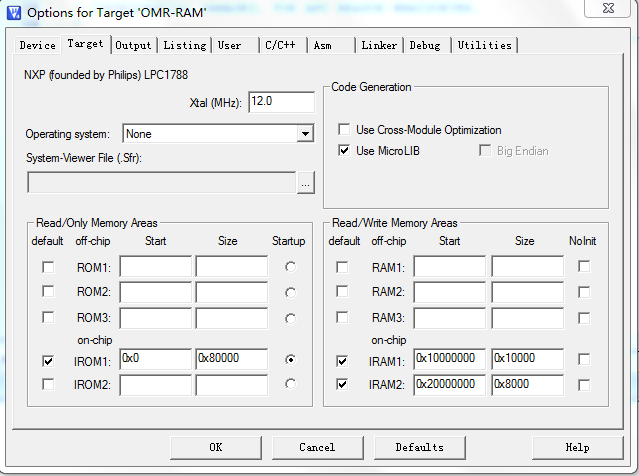Check the RAM3 default checkbox
This screenshot has height=476, width=639.
[x=342, y=317]
